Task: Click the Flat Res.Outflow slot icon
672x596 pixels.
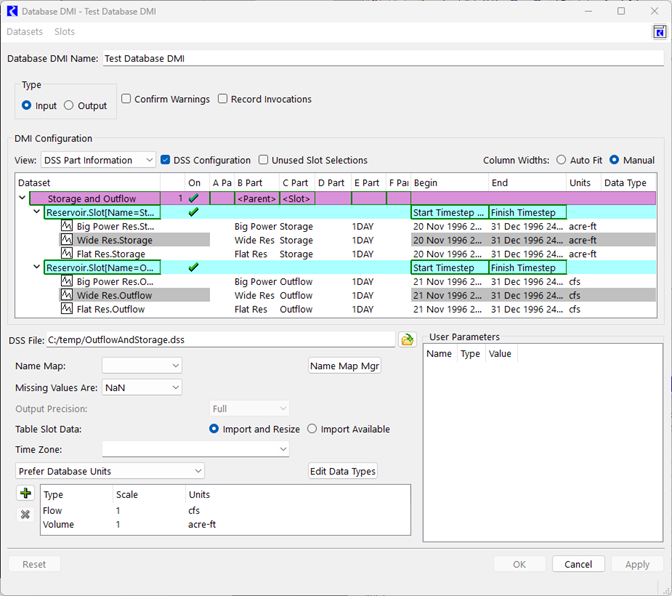Action: point(67,310)
